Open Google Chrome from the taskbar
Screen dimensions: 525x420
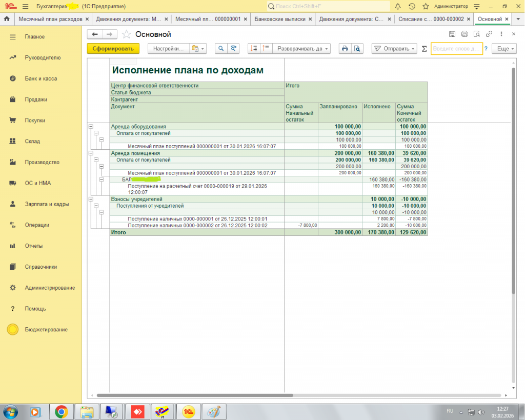pyautogui.click(x=62, y=411)
